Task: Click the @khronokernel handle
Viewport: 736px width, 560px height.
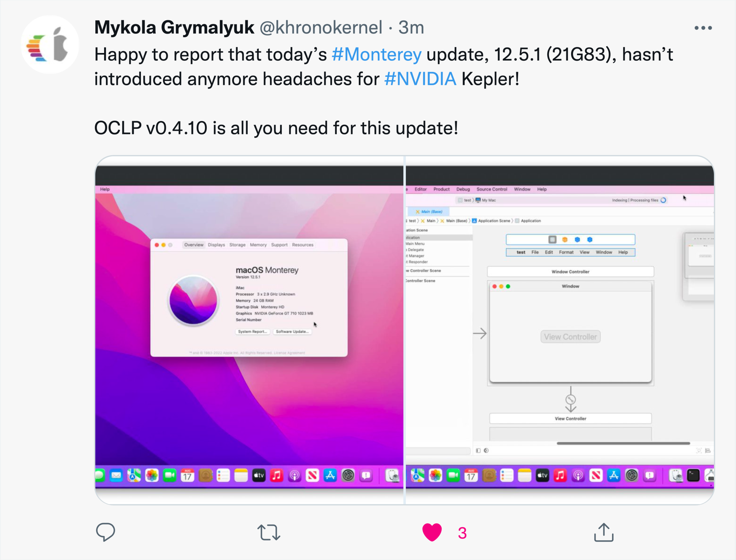Action: click(321, 28)
